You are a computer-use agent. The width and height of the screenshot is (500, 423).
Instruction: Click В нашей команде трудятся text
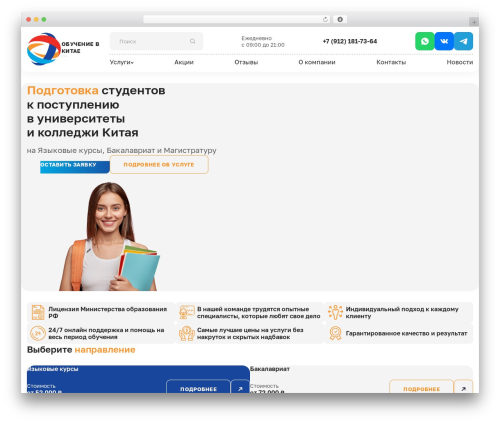pos(259,312)
